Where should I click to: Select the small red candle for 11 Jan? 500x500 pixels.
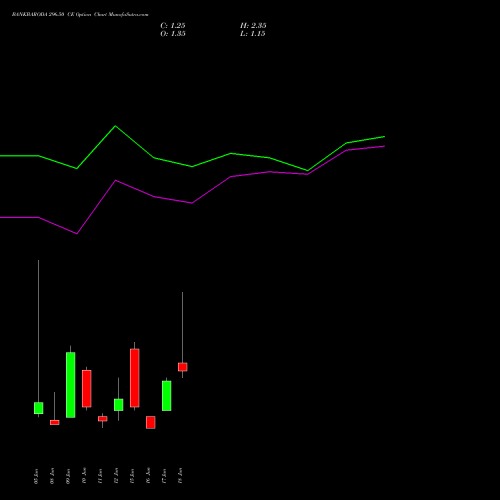[x=103, y=419]
